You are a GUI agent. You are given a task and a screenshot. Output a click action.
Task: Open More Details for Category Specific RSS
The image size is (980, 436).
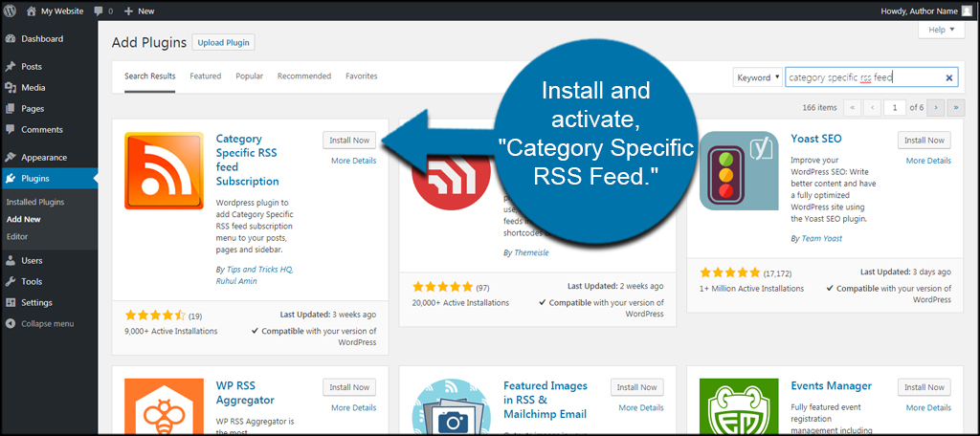click(354, 161)
